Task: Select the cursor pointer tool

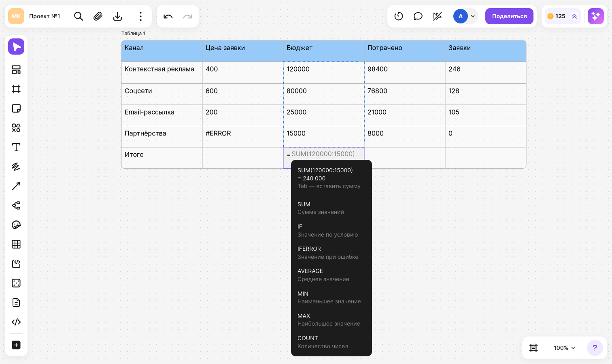Action: click(16, 47)
